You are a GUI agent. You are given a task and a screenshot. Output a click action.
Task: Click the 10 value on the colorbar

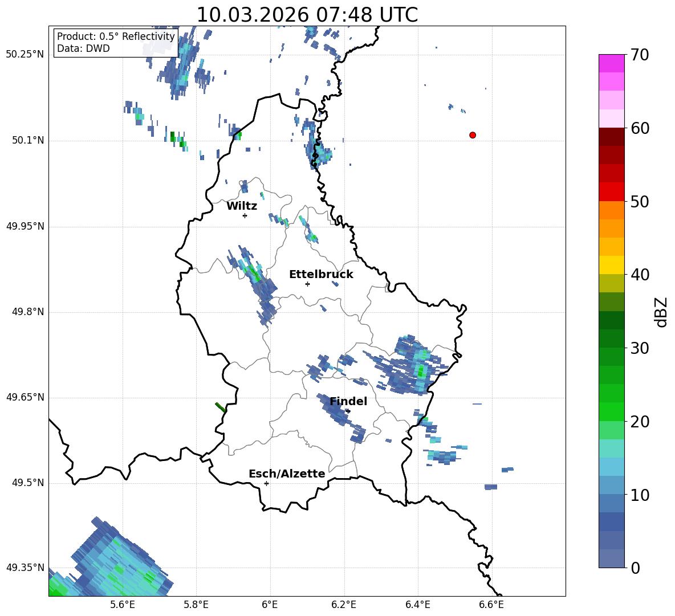coord(640,495)
